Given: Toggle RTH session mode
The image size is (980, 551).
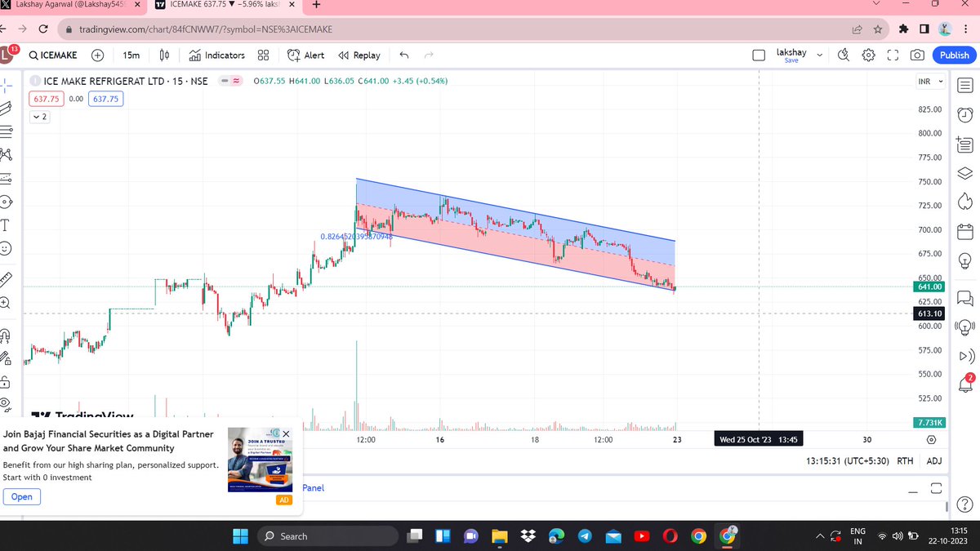Looking at the screenshot, I should pos(905,461).
